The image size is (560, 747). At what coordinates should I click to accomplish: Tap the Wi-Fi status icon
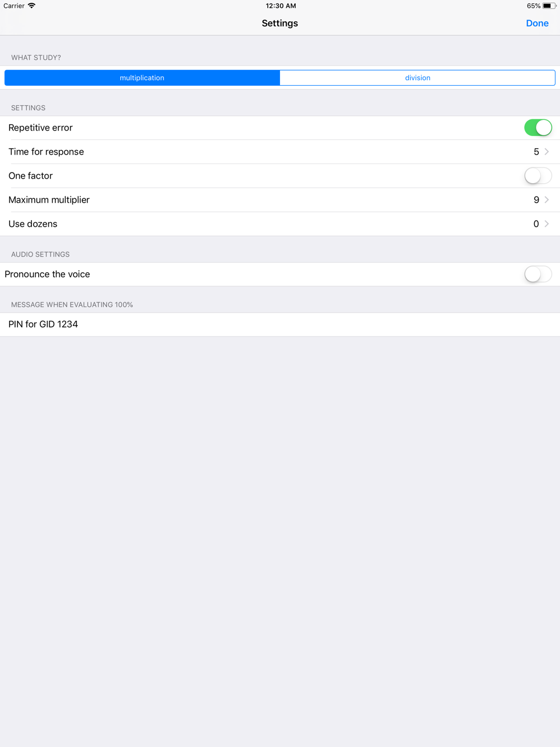pyautogui.click(x=32, y=6)
